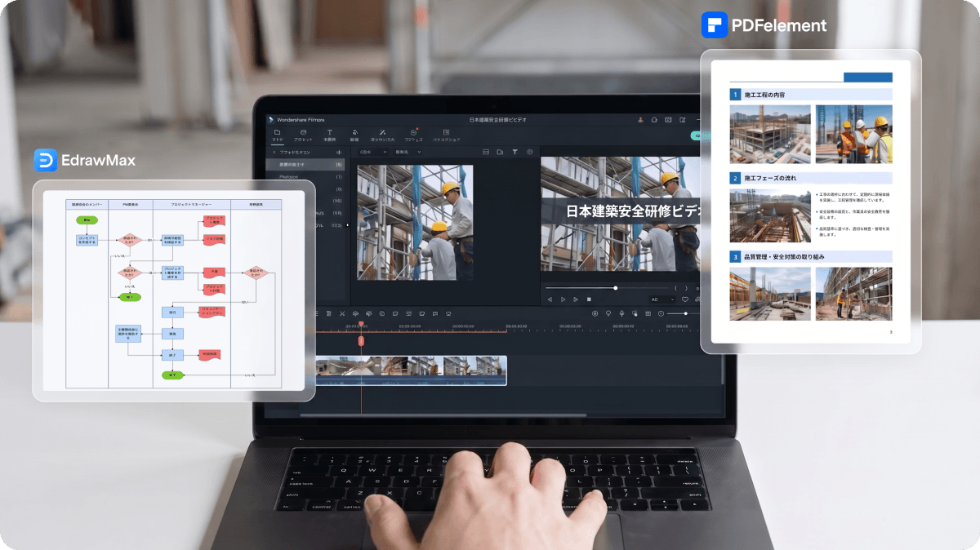Click the excavation site photo under section 2
980x550 pixels.
(x=770, y=216)
